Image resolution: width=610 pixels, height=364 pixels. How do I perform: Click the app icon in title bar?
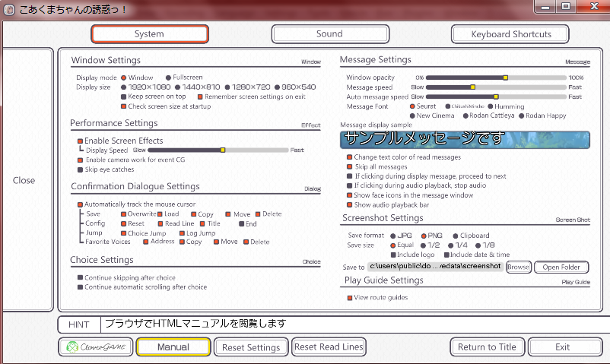click(x=8, y=7)
